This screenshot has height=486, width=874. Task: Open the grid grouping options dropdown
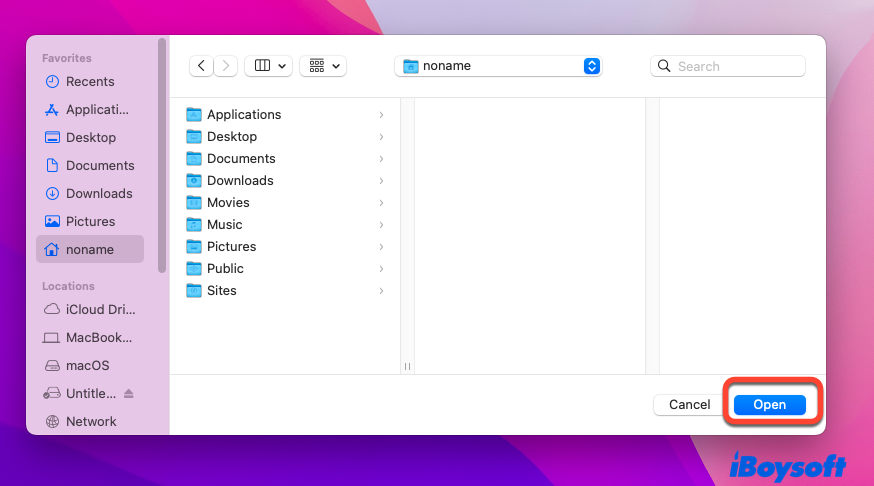[x=322, y=66]
